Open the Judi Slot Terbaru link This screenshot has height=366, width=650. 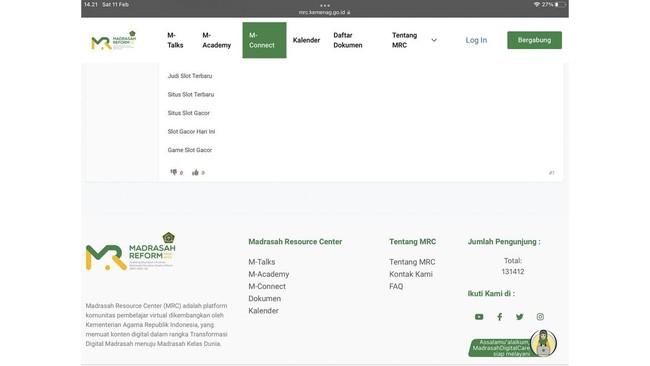[190, 76]
